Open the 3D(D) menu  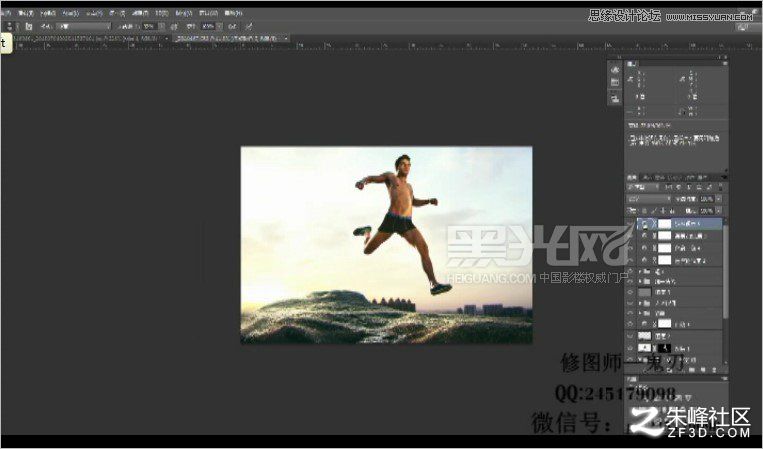[163, 14]
